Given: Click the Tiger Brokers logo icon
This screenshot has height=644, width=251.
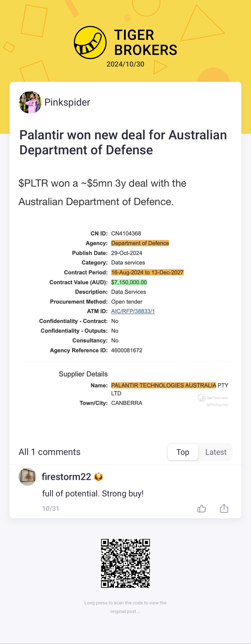Looking at the screenshot, I should tap(90, 43).
